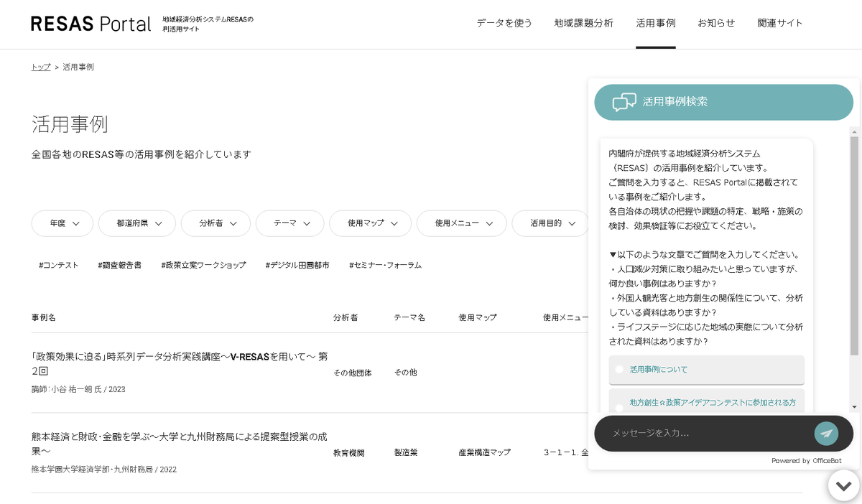
Task: Filter by #デジタル田園都市 tag
Action: (297, 265)
